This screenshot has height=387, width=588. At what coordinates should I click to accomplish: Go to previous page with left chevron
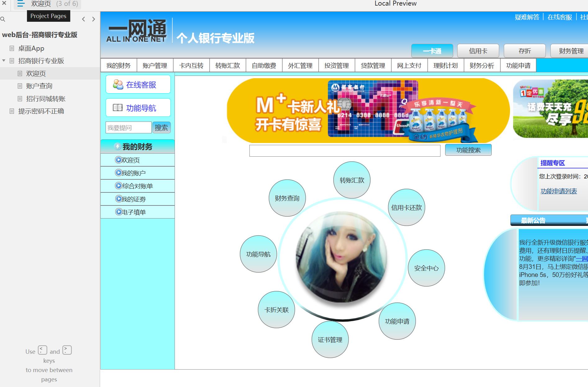[x=83, y=19]
